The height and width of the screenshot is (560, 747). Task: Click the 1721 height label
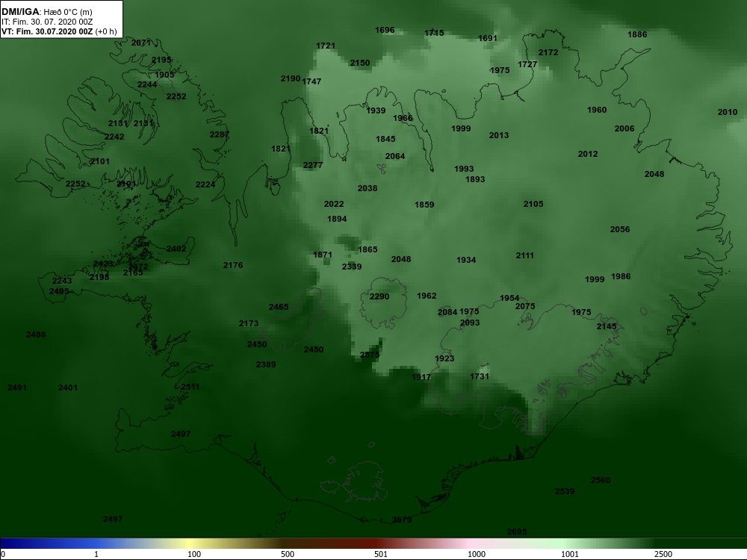tap(326, 46)
